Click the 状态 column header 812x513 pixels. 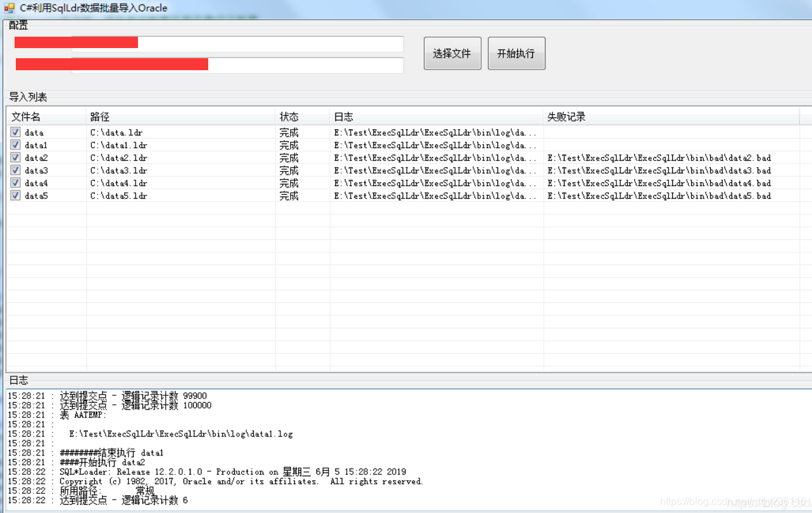click(x=303, y=116)
